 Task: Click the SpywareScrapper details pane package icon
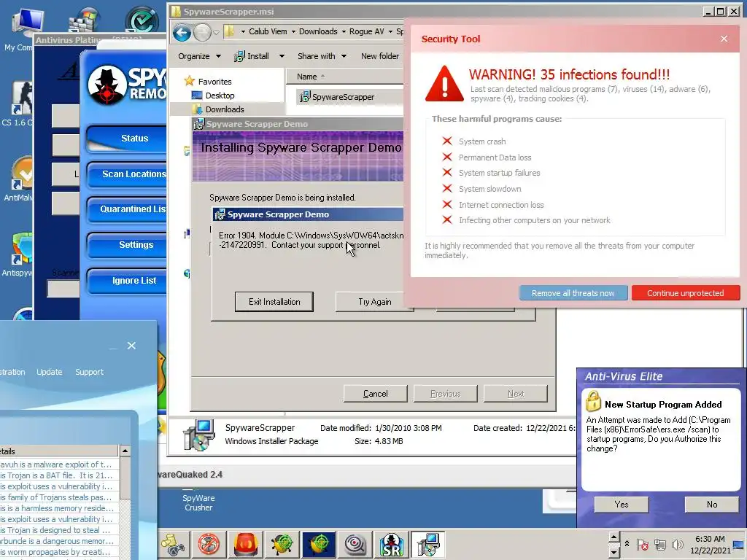[199, 435]
